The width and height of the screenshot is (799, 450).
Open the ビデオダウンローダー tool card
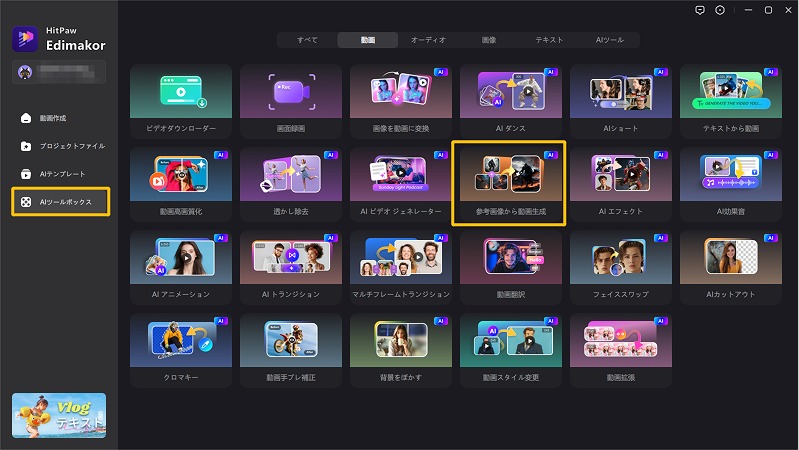coord(181,101)
